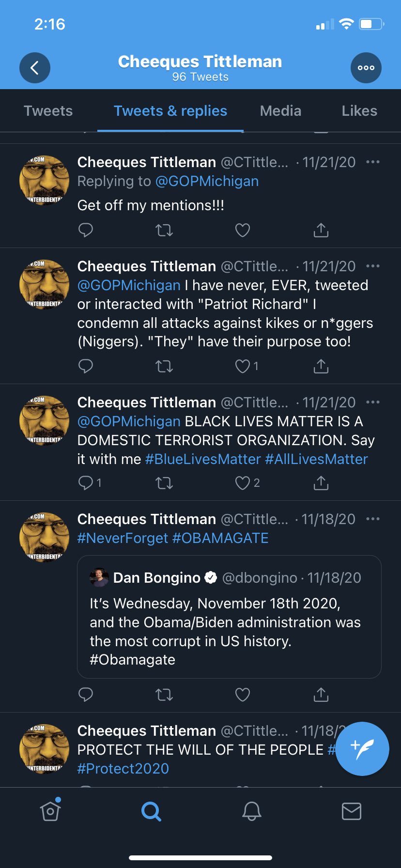
Task: Go to the Home tab icon
Action: tap(50, 810)
